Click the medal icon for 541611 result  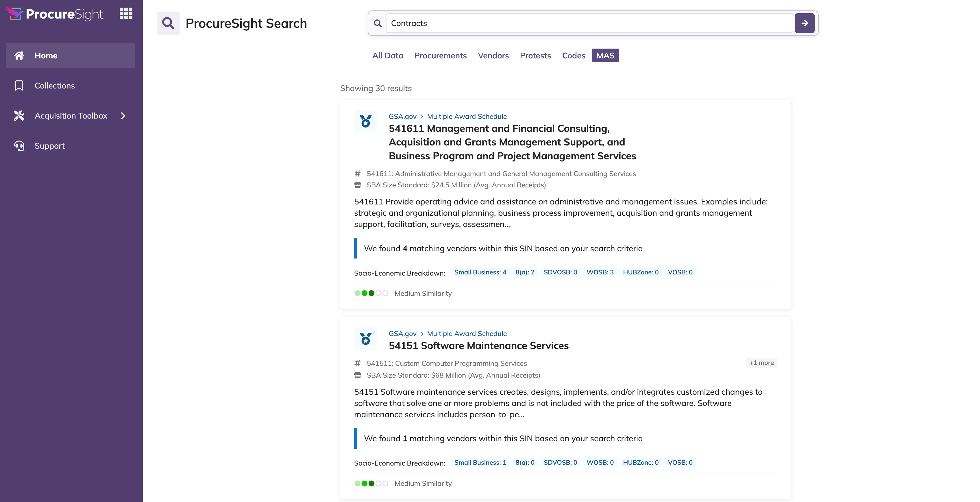pyautogui.click(x=366, y=122)
